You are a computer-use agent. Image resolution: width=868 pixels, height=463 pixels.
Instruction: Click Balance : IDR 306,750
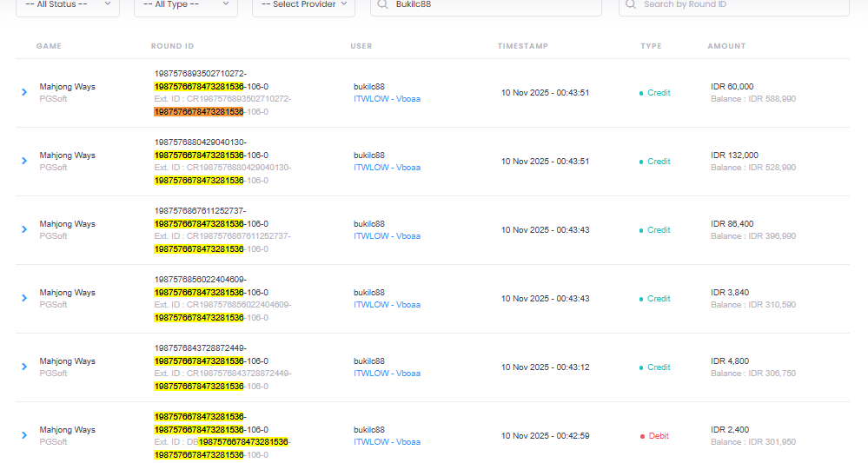click(x=753, y=374)
